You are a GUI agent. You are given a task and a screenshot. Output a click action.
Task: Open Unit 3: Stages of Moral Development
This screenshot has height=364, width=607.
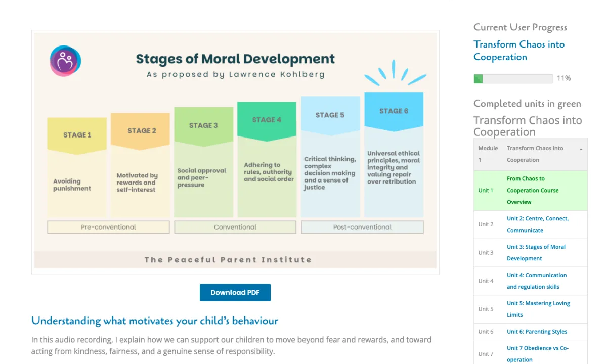[x=536, y=253]
